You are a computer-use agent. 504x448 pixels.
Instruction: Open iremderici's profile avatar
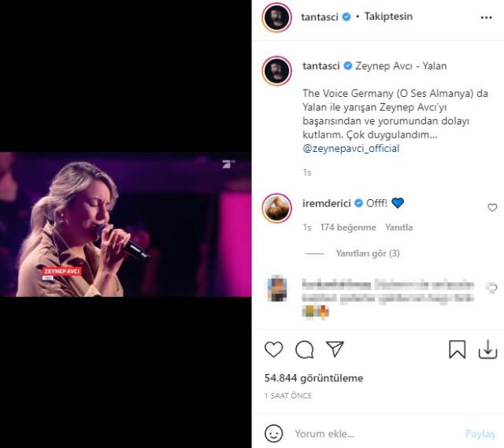278,206
